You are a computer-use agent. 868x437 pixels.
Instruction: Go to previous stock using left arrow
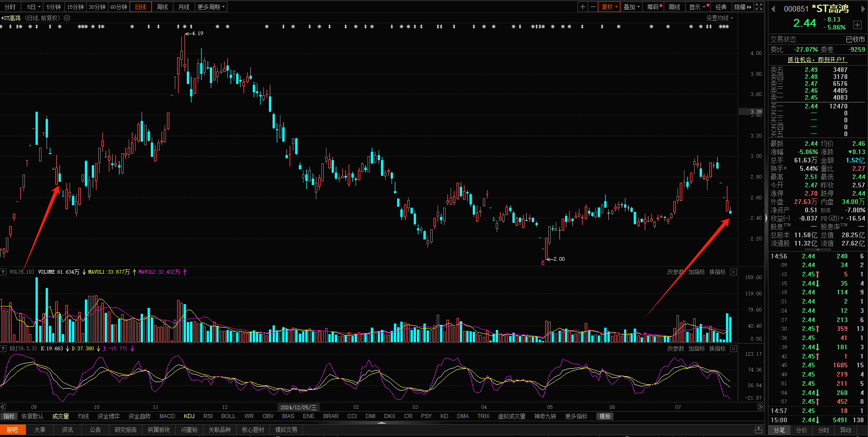point(773,9)
